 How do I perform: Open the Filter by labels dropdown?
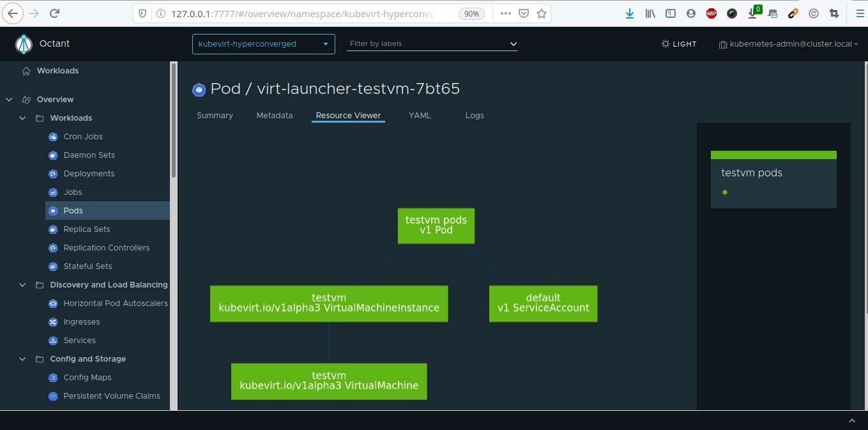click(x=432, y=44)
